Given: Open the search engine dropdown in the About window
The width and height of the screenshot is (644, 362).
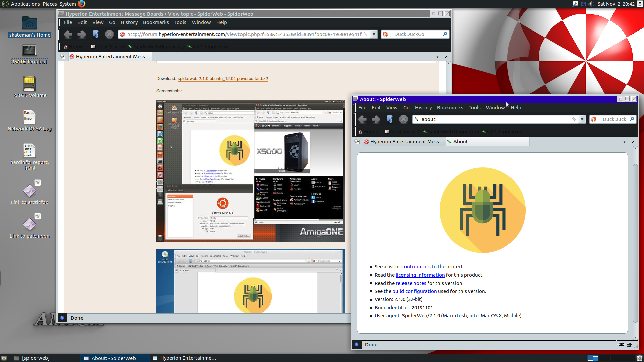Looking at the screenshot, I should point(595,119).
